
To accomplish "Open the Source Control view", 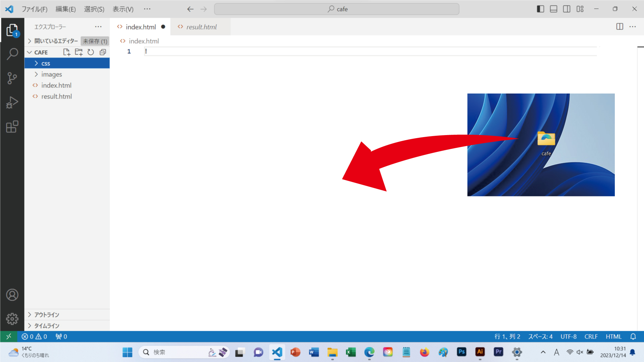I will (12, 78).
